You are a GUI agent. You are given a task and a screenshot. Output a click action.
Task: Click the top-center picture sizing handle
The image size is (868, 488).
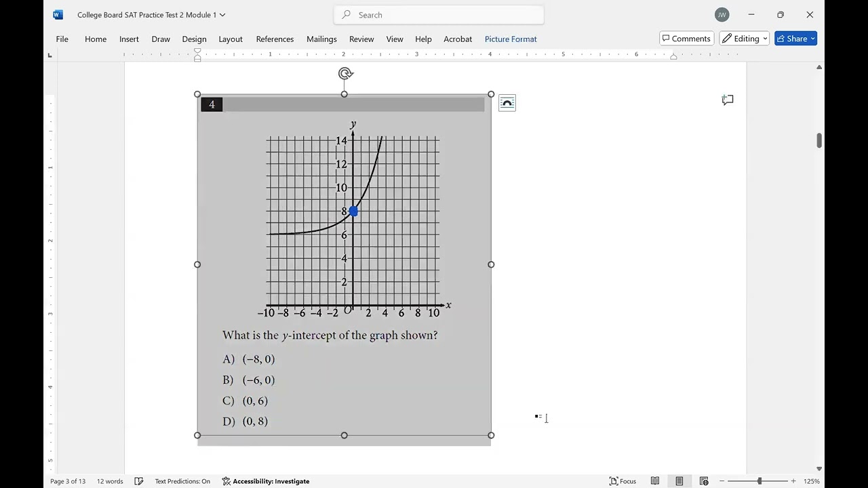coord(344,94)
